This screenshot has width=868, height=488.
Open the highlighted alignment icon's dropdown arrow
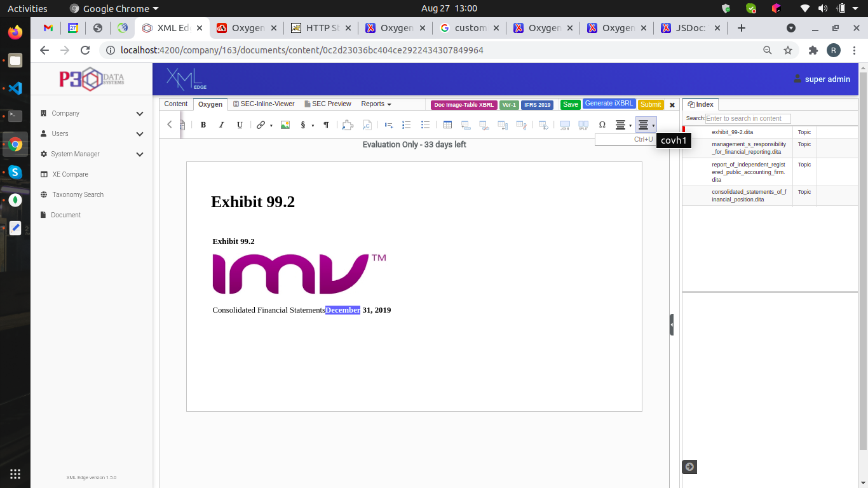pyautogui.click(x=653, y=126)
